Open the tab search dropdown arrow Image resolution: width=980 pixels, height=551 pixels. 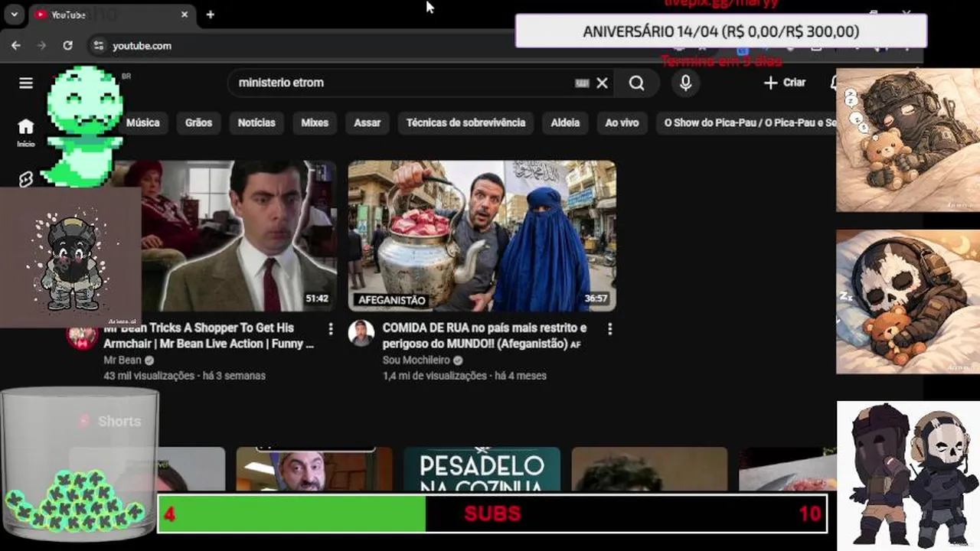[x=14, y=15]
